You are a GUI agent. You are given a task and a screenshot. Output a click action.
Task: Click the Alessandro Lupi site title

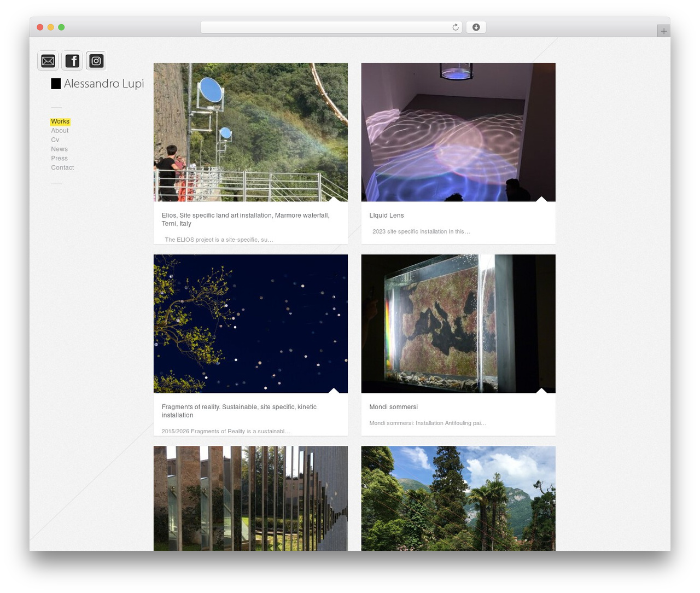pos(104,84)
